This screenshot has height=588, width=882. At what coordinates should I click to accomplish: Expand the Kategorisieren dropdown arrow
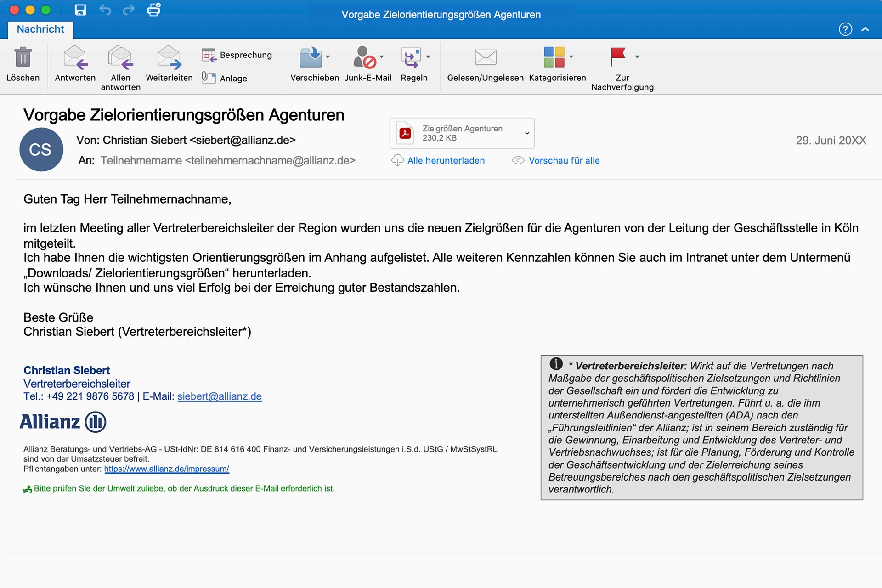[x=571, y=57]
